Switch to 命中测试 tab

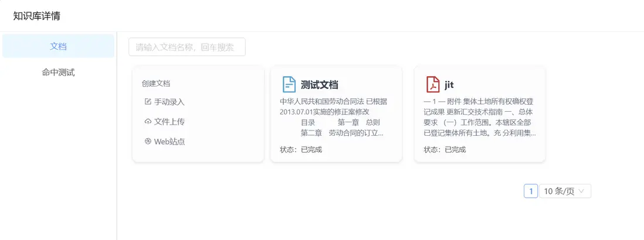click(x=58, y=73)
